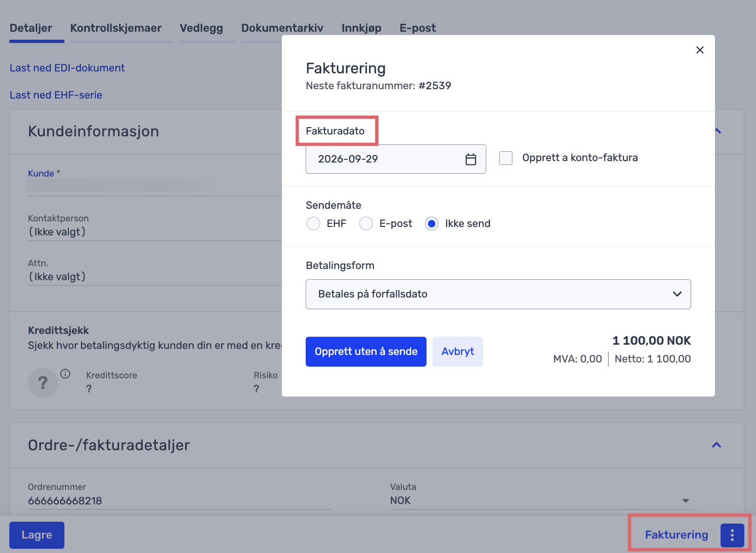Image resolution: width=756 pixels, height=553 pixels.
Task: Select the EHF sending method
Action: 313,224
